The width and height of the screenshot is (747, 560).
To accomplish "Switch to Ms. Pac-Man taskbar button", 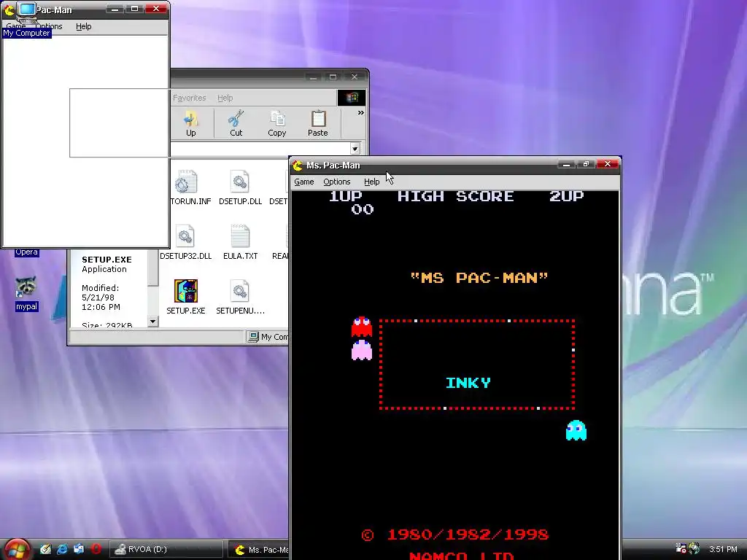I will coord(259,550).
